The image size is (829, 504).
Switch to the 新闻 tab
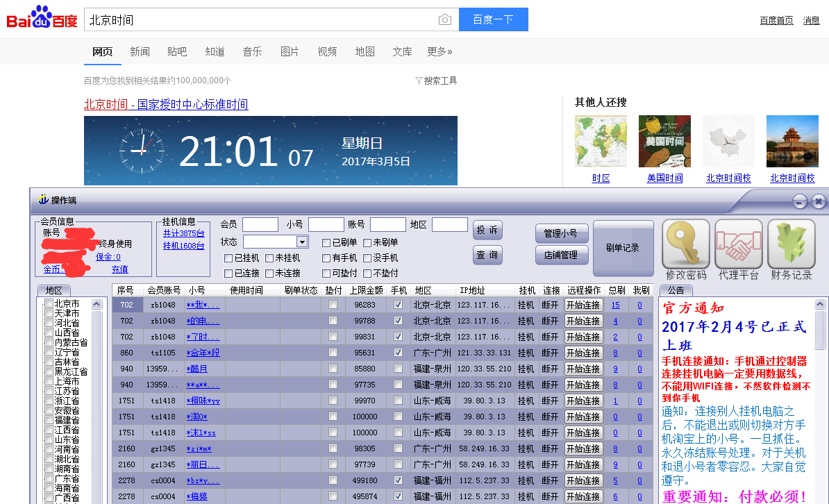pyautogui.click(x=140, y=51)
